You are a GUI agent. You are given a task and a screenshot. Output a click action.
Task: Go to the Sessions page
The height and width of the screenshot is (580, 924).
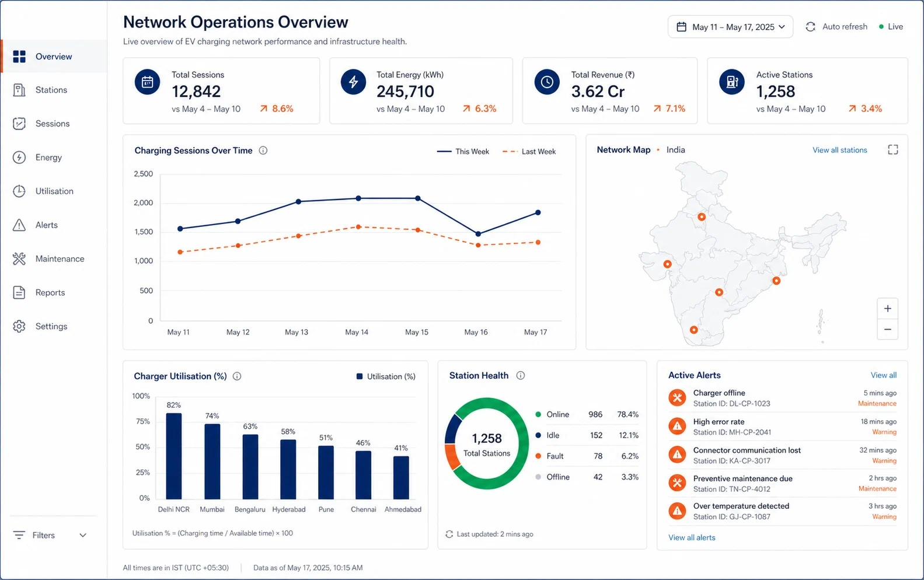54,124
